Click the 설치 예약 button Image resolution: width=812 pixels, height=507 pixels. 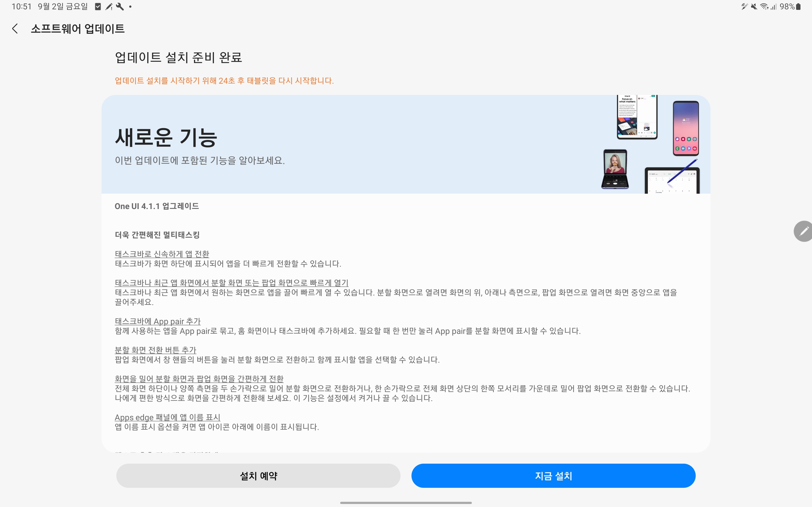point(258,475)
